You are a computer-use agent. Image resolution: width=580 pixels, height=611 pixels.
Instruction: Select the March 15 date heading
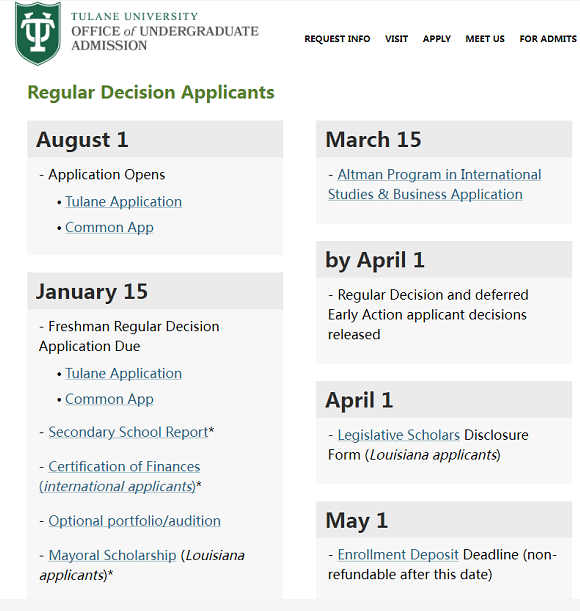pyautogui.click(x=373, y=140)
